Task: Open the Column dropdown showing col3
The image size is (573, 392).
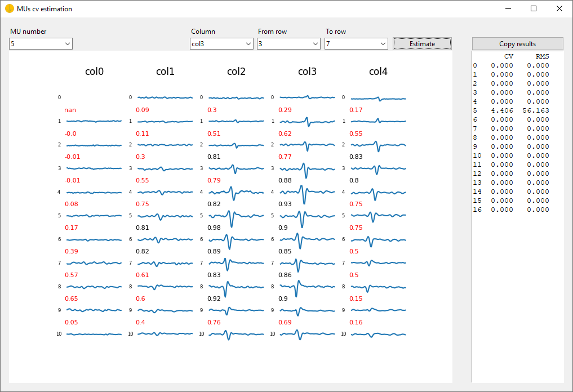Action: [221, 44]
